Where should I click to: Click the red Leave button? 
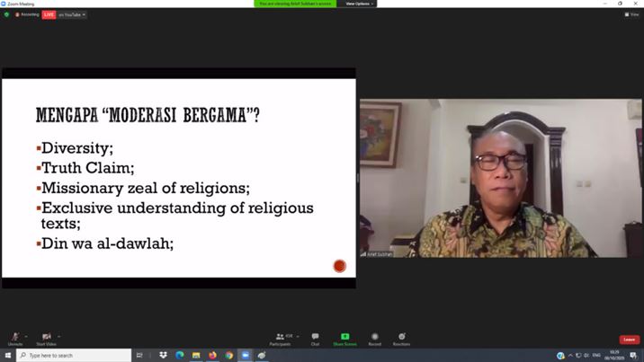(629, 340)
